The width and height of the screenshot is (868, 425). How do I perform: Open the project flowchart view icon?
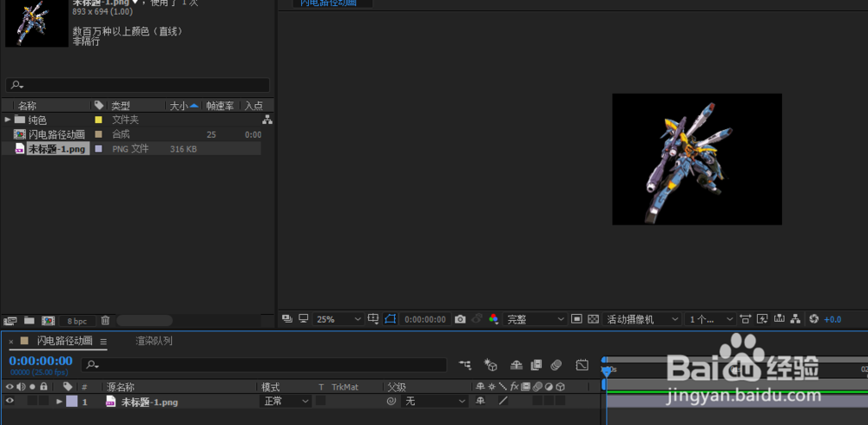pos(266,120)
